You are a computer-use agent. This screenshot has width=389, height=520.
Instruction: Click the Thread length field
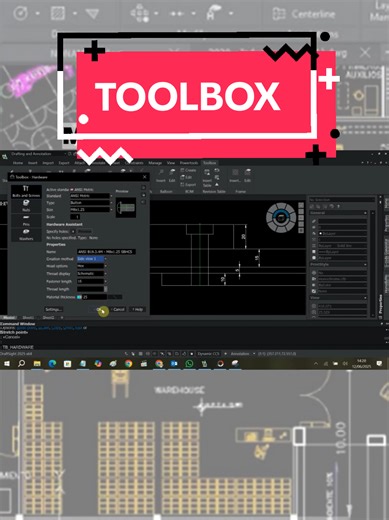click(91, 289)
